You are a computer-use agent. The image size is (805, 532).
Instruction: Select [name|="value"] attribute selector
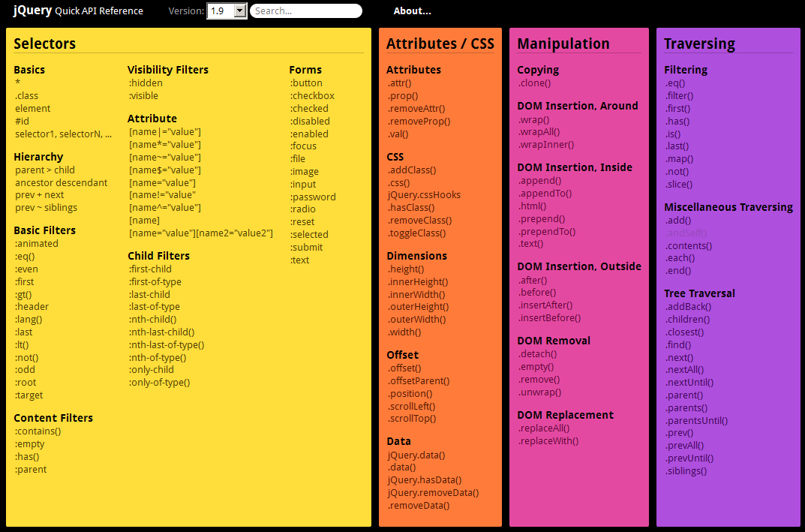(x=165, y=132)
